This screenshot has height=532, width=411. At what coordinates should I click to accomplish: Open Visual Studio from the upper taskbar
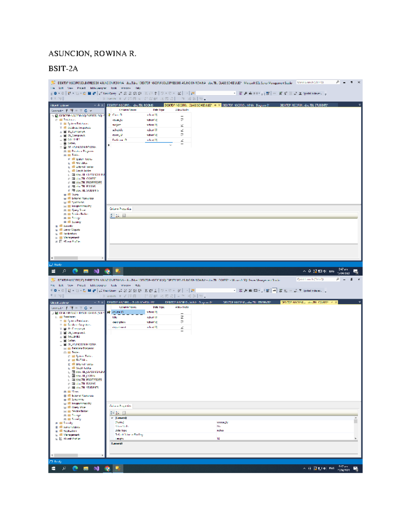[x=97, y=271]
